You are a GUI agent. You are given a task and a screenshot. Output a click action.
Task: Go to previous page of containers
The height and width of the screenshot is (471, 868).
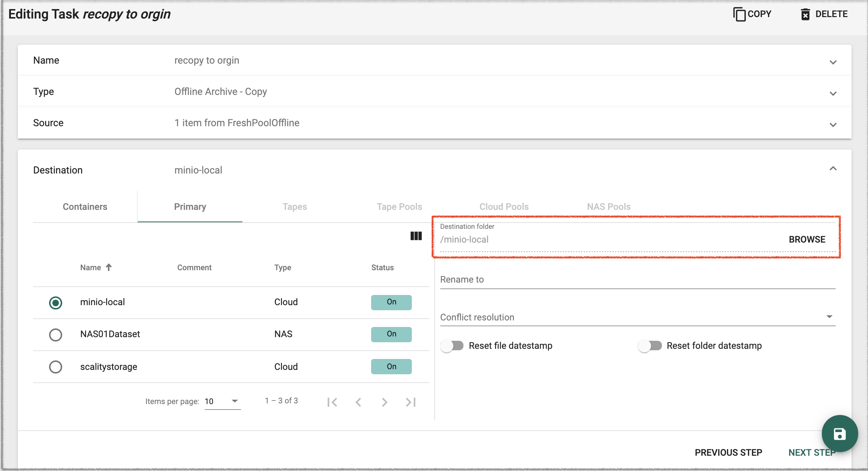(358, 402)
